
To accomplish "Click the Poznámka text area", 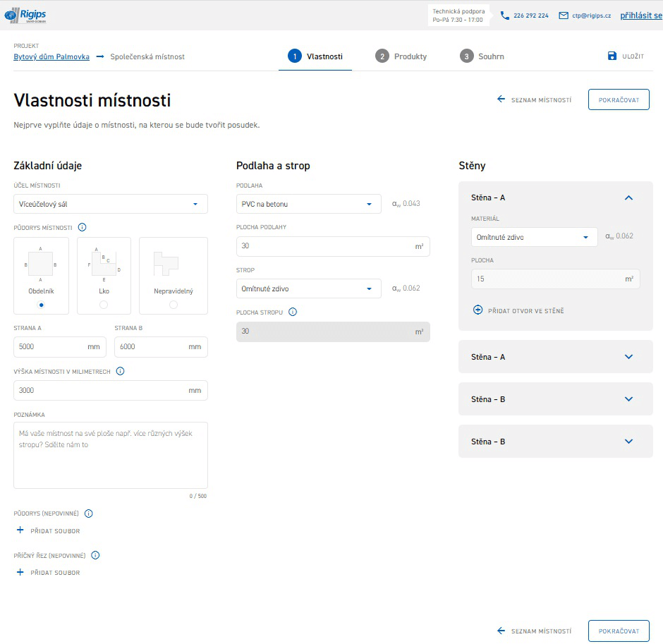I will tap(111, 455).
